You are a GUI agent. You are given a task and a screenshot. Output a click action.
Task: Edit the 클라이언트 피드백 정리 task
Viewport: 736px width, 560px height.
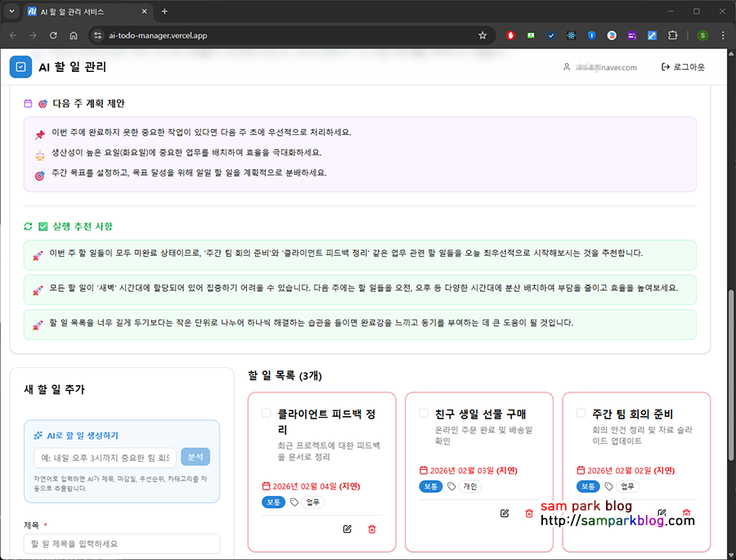[348, 529]
